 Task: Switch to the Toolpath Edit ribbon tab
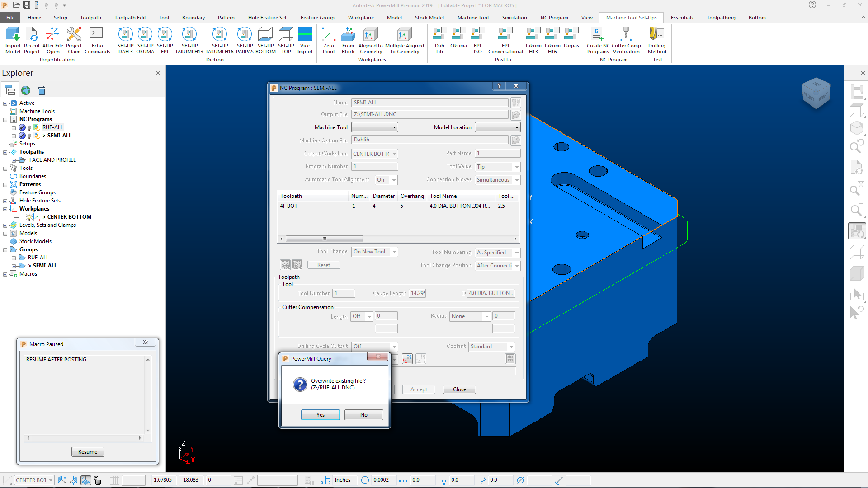[x=130, y=18]
